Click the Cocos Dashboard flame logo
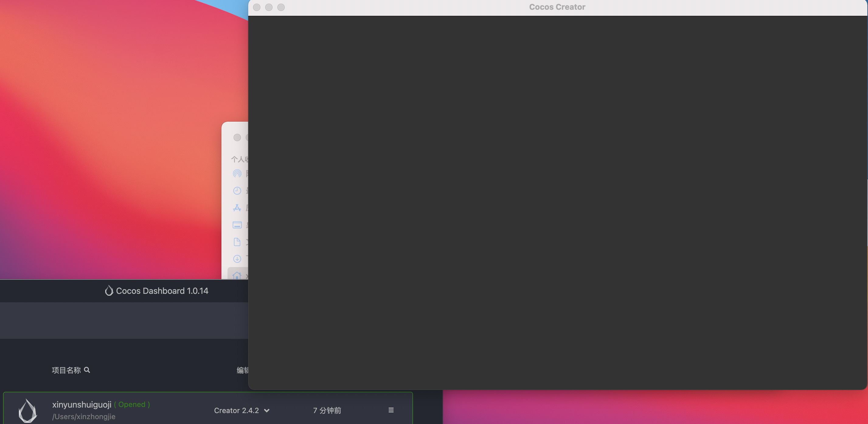 coord(109,290)
